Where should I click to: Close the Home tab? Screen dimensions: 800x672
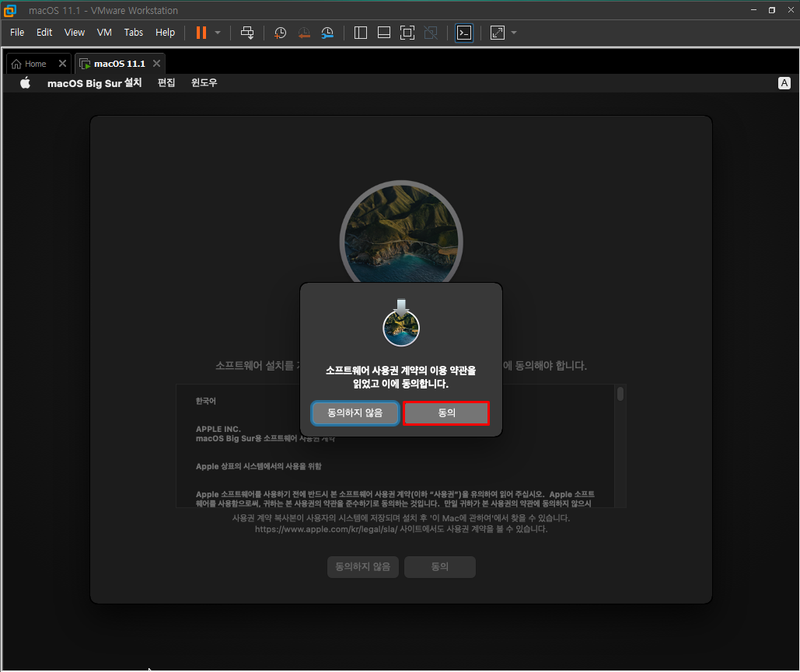(62, 63)
